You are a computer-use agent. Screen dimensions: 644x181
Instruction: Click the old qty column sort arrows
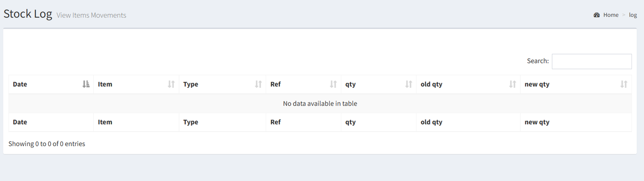coord(512,84)
